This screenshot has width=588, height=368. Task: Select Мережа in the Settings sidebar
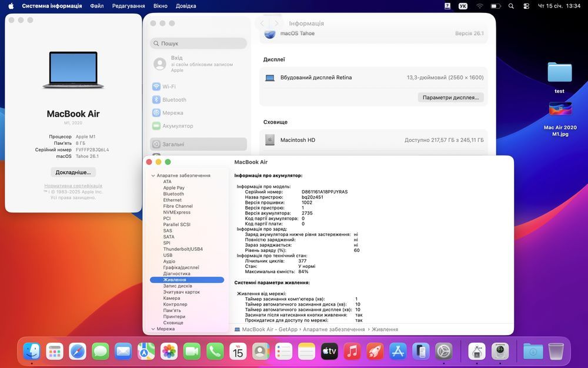(x=198, y=112)
